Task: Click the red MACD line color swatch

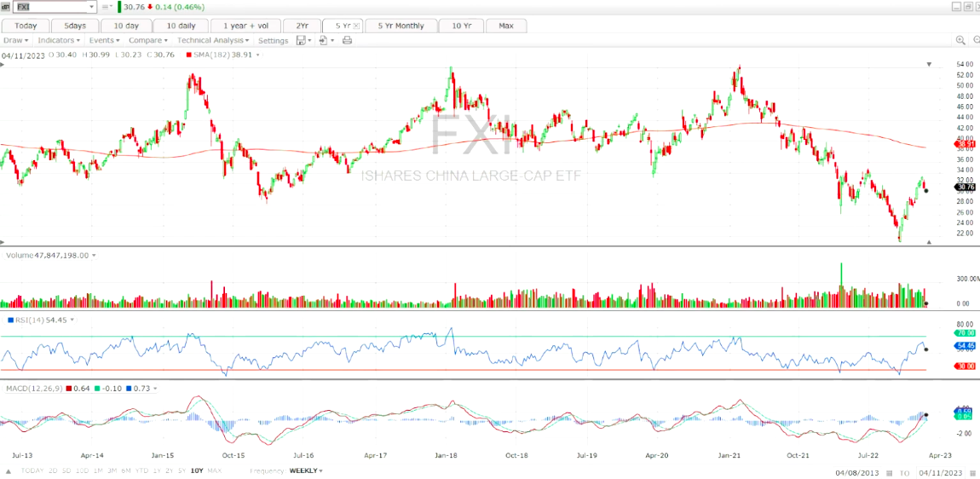Action: [x=67, y=389]
